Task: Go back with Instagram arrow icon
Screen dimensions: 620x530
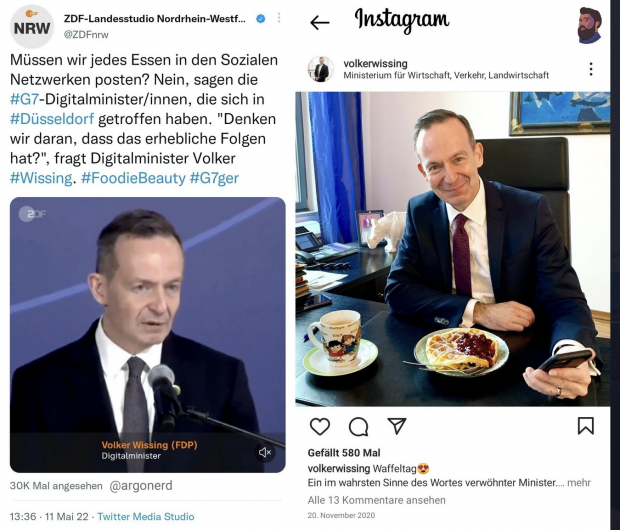Action: [320, 23]
